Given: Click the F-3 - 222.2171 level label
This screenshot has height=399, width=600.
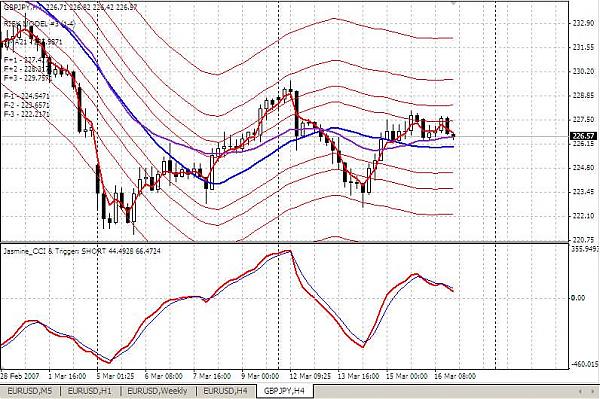Looking at the screenshot, I should click(x=26, y=114).
